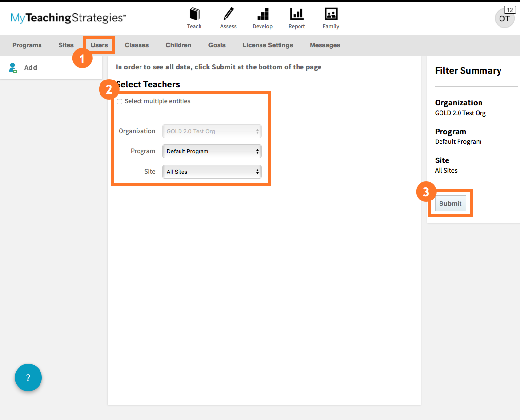Switch to the Messages tab

pyautogui.click(x=324, y=45)
